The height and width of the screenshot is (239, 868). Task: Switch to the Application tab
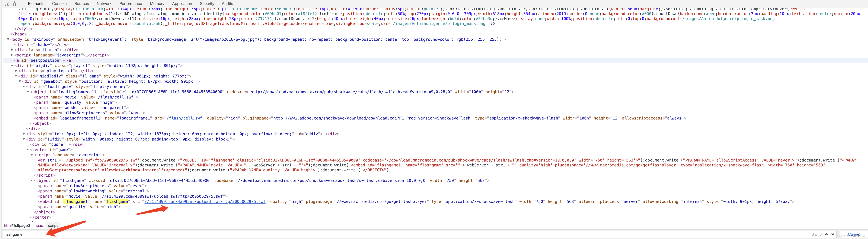point(182,4)
